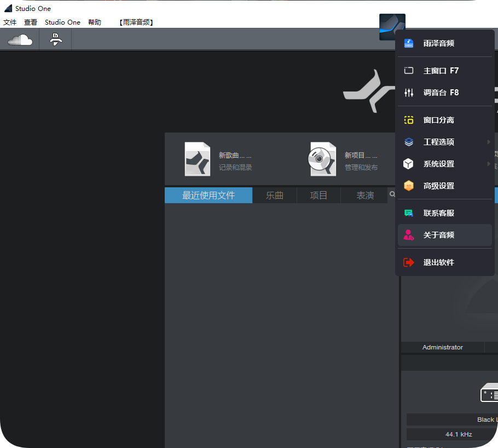The width and height of the screenshot is (498, 448).
Task: Click the 雨泽音频 music file icon
Action: [x=408, y=43]
